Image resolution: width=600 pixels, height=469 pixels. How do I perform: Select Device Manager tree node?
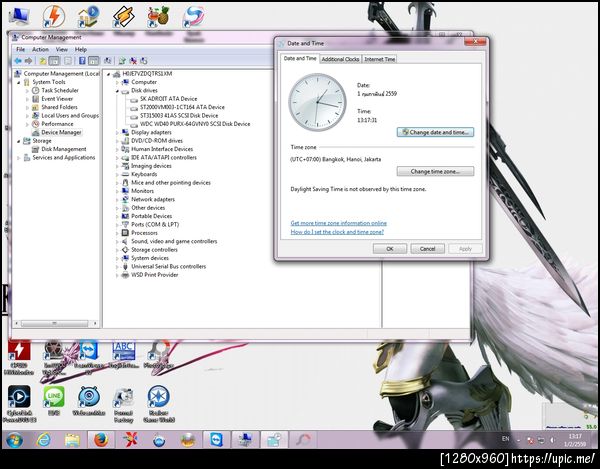click(x=61, y=132)
